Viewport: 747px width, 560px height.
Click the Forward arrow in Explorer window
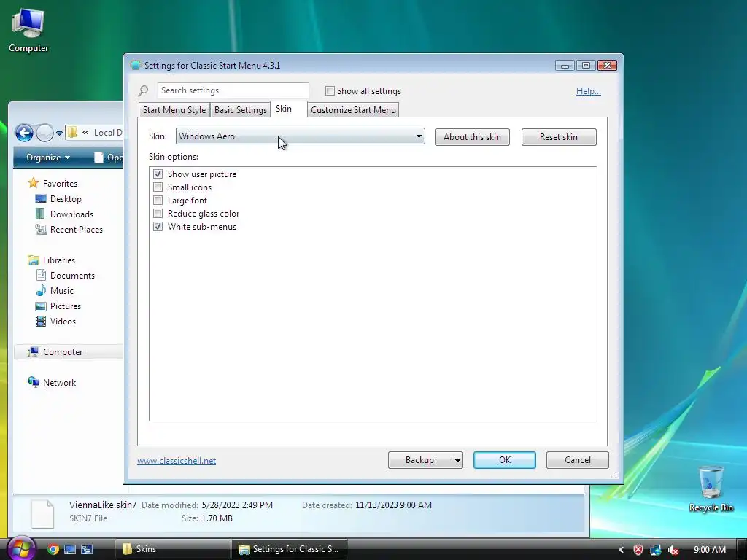(x=44, y=133)
